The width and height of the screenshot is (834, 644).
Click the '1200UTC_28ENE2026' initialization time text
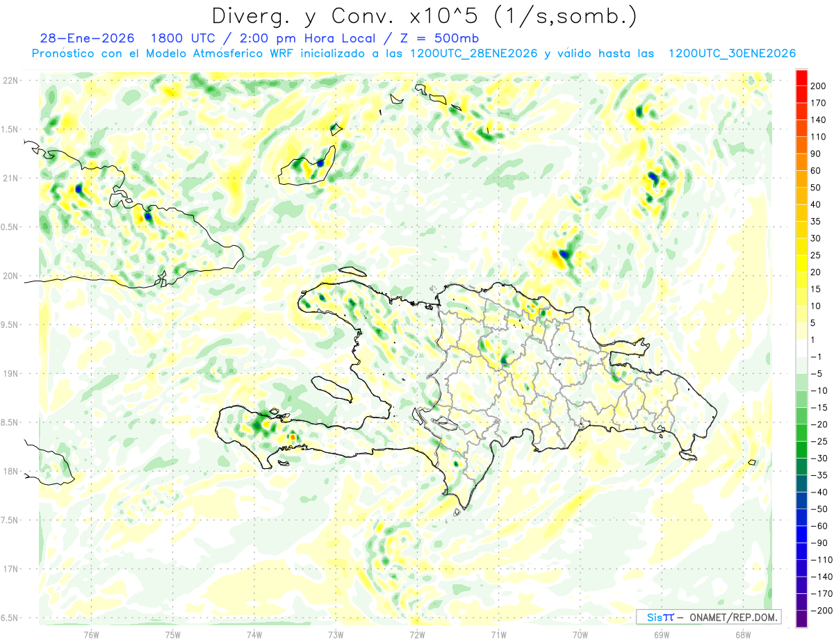[x=473, y=53]
